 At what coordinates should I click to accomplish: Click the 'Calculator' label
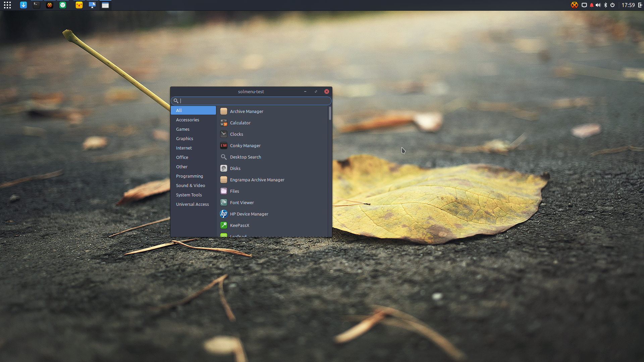click(240, 123)
